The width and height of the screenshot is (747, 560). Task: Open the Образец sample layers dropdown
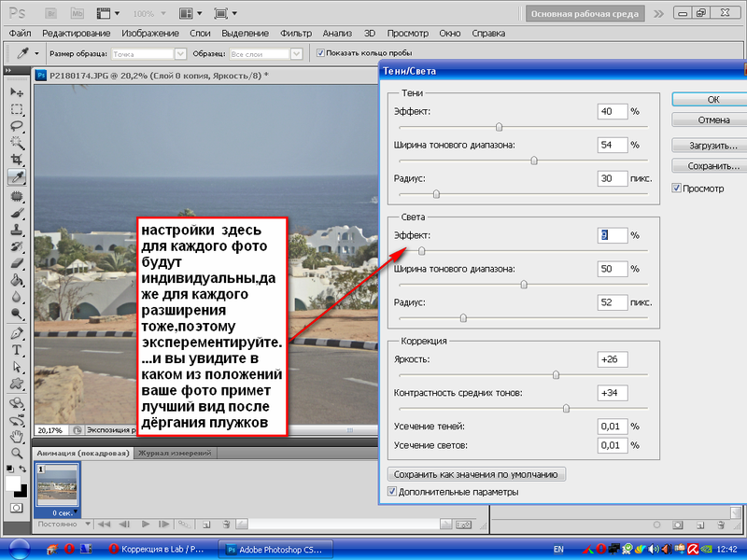(296, 54)
